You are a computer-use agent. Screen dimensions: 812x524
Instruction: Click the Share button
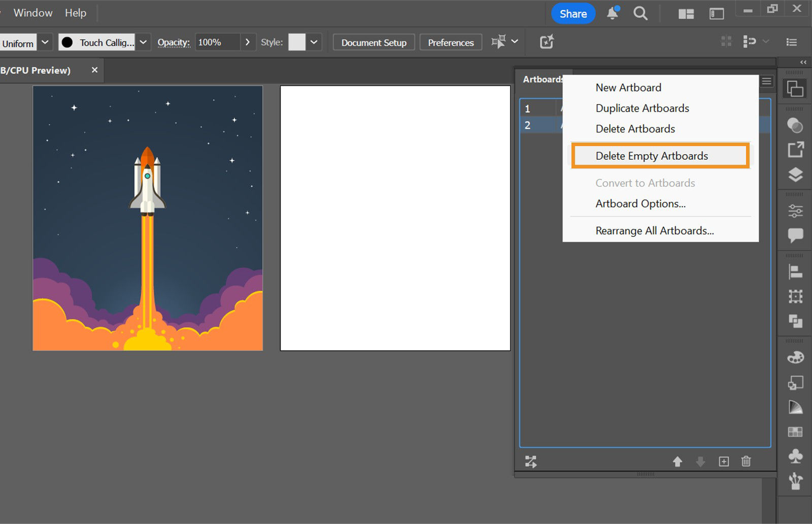click(x=573, y=14)
